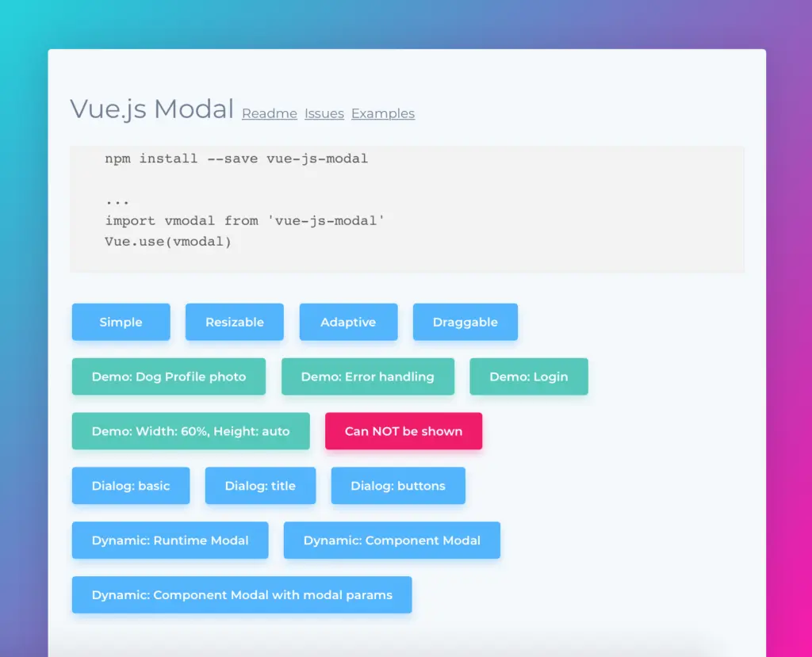The image size is (812, 657).
Task: Show the Demo: Dog Profile photo modal
Action: pos(168,376)
